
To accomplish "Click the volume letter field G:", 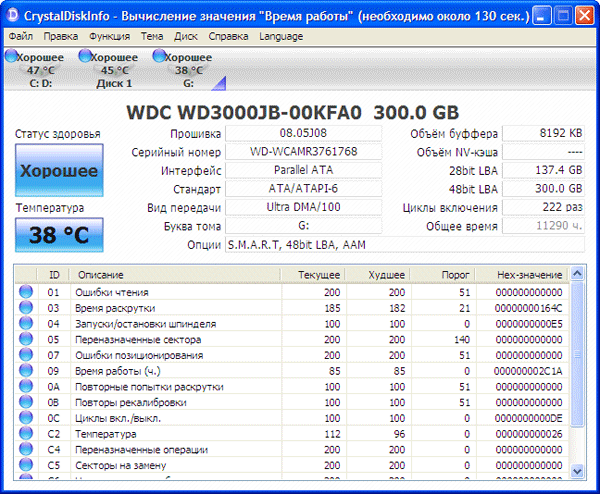I will click(x=303, y=225).
